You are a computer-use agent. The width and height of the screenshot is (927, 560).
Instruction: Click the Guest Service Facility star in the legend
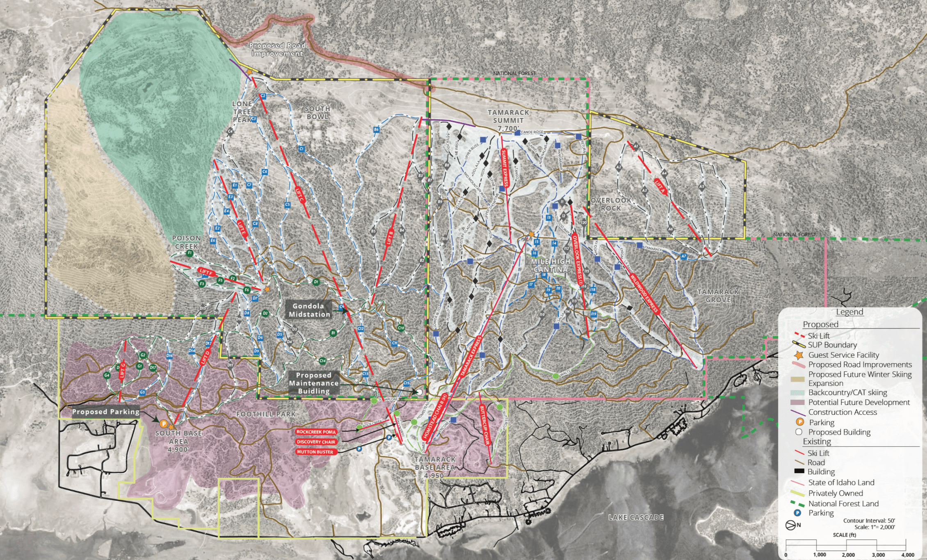point(799,355)
